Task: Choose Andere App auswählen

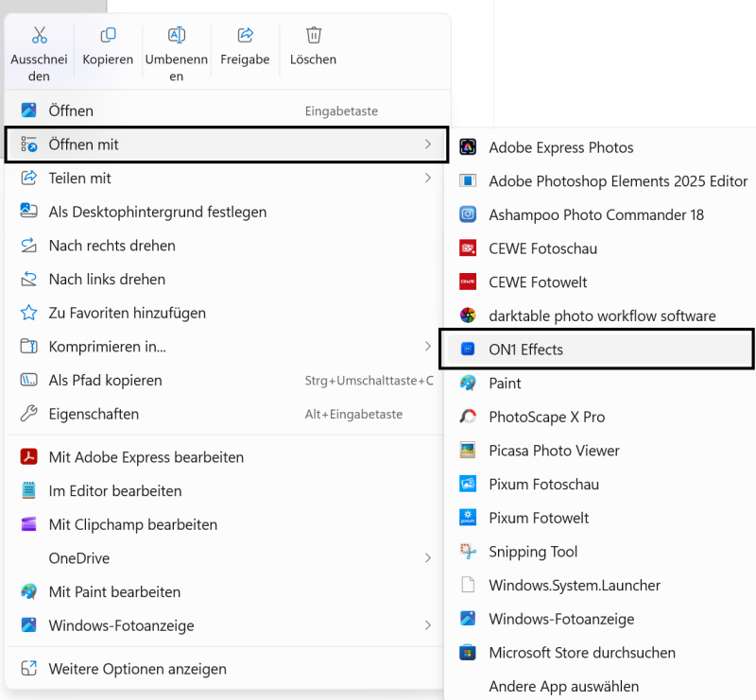Action: click(x=563, y=687)
